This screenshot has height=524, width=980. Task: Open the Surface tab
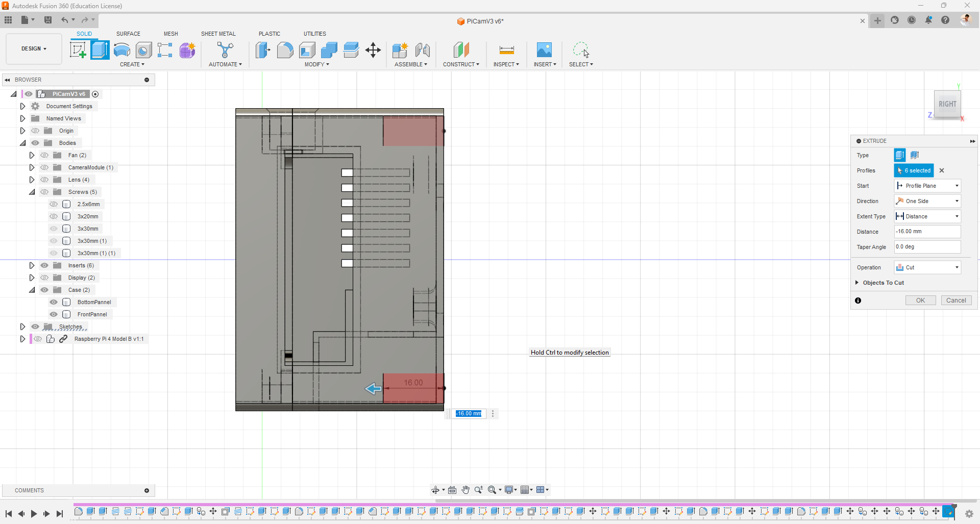pos(128,34)
